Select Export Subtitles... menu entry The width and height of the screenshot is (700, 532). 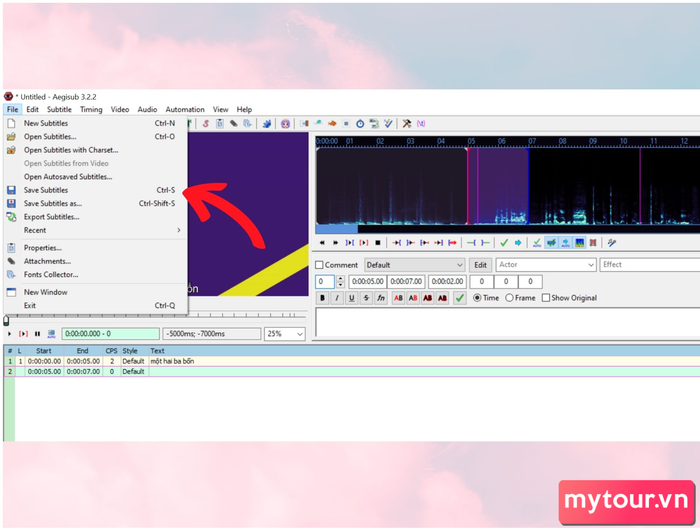click(x=51, y=217)
